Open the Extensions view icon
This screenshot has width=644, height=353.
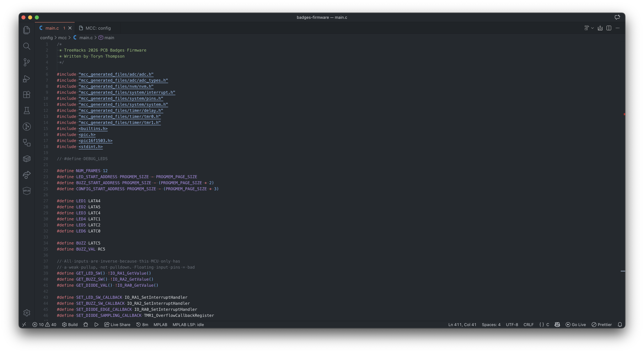coord(26,95)
